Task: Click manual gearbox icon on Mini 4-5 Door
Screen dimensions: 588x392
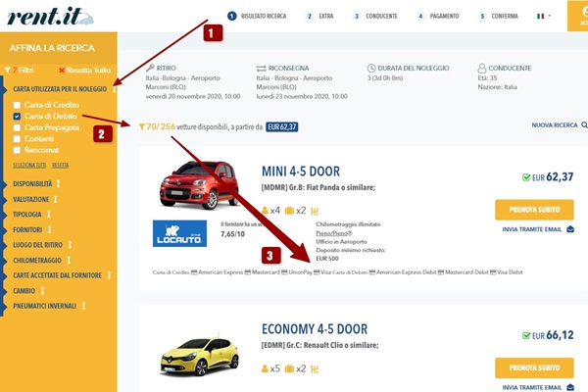Action: coord(315,212)
